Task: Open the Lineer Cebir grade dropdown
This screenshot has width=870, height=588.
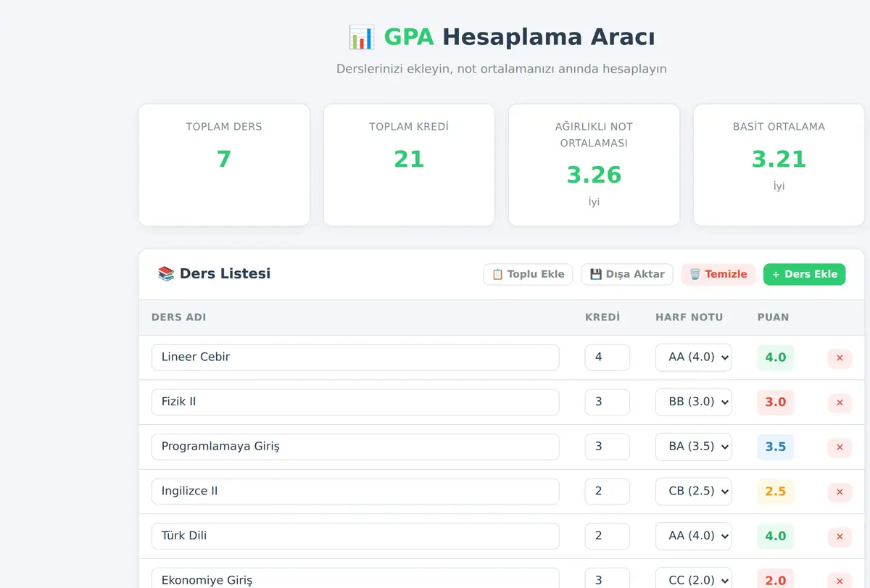Action: tap(693, 357)
